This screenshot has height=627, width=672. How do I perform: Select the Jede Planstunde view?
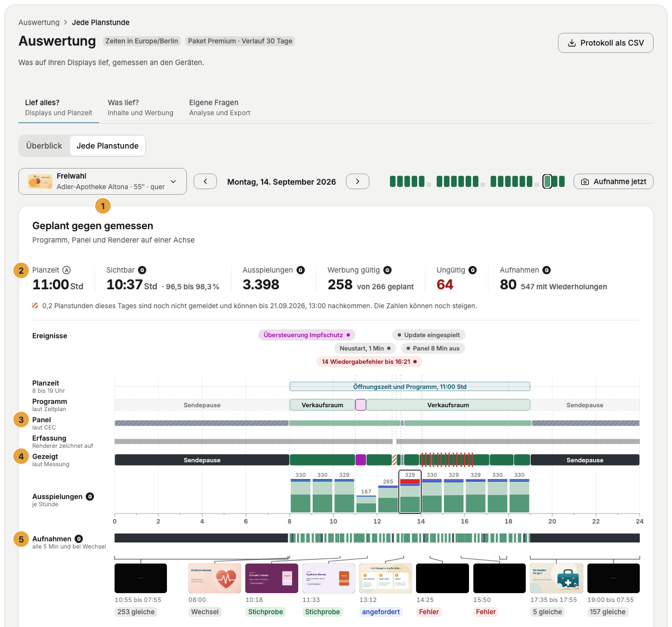(x=107, y=146)
